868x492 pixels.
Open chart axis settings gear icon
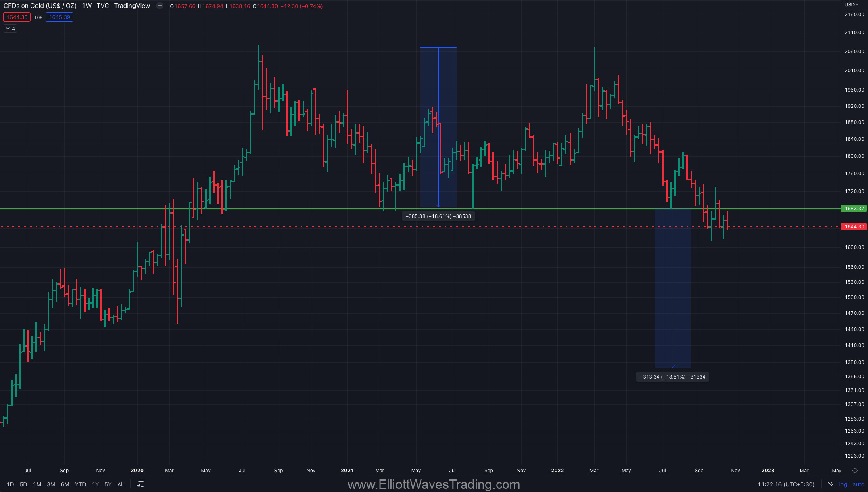(855, 471)
